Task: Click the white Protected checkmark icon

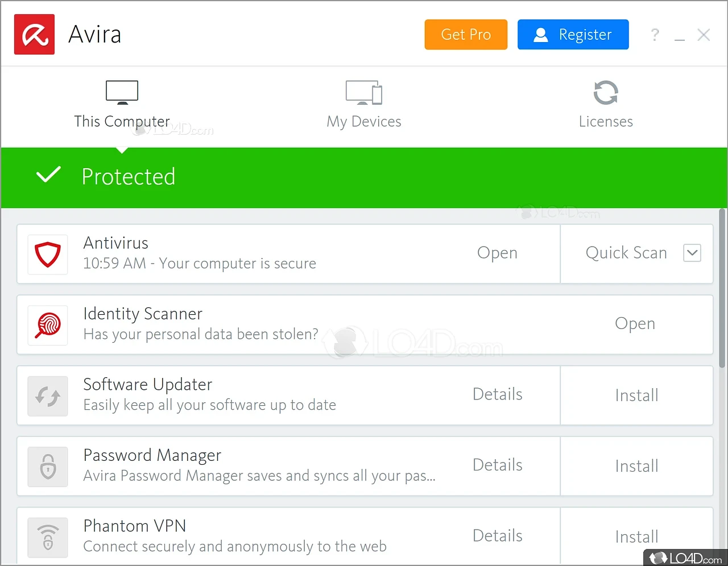Action: click(48, 175)
